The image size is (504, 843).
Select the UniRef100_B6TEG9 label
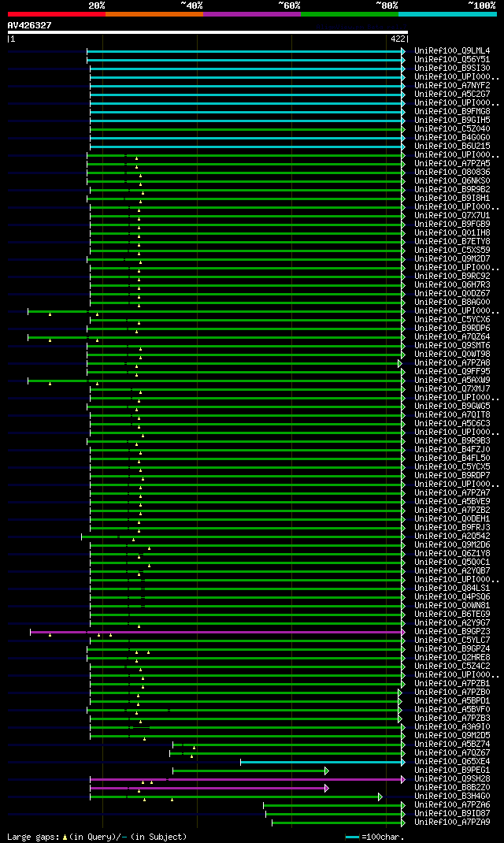[x=452, y=615]
